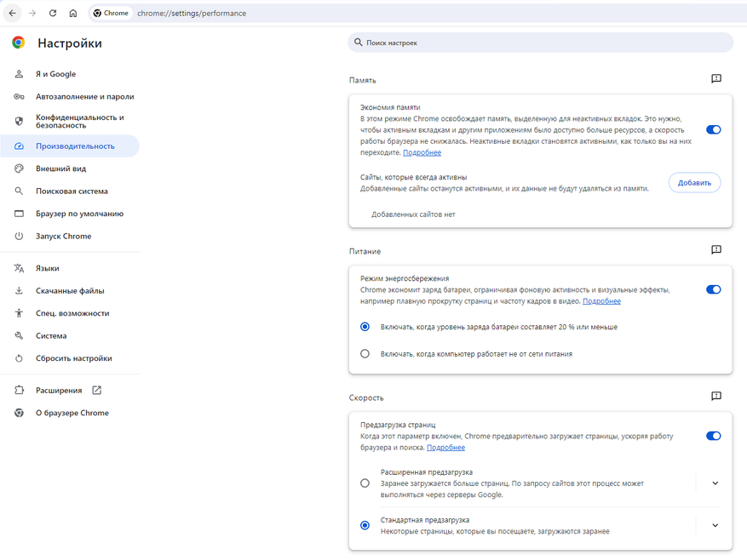Viewport: 747px width, 560px height.
Task: Expand the Стандартная предзагрузка details chevron
Action: (715, 525)
